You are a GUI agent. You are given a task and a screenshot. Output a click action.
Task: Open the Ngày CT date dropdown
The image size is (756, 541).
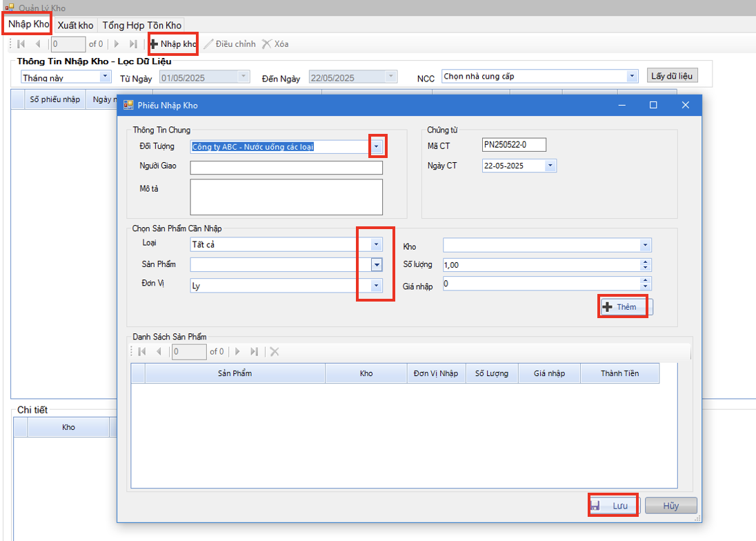[x=550, y=166]
